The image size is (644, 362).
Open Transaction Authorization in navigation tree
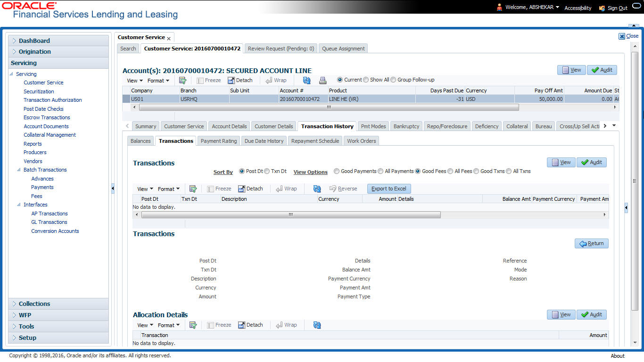click(53, 100)
